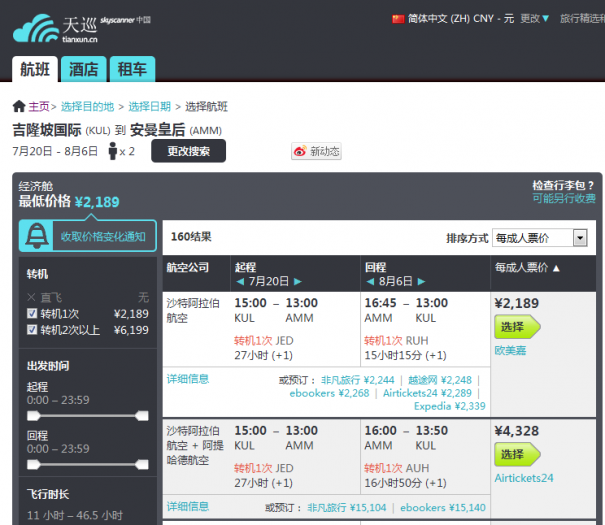Click the Weibo icon on 新动态 button
Screen dimensions: 605x525
click(300, 151)
